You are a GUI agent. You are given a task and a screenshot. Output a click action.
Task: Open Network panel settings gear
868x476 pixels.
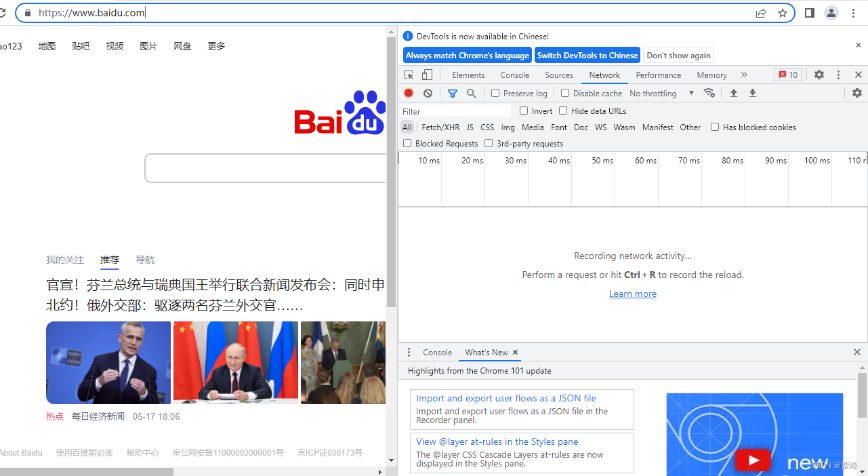857,93
